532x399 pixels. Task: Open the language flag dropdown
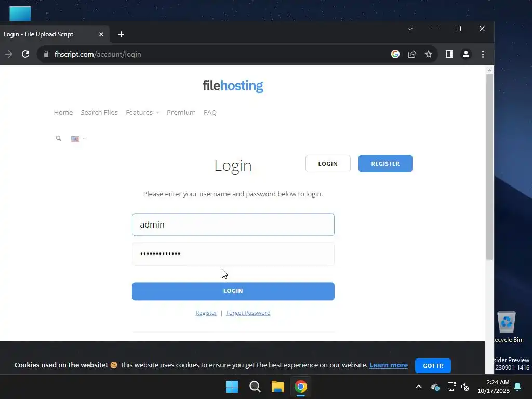click(x=78, y=138)
